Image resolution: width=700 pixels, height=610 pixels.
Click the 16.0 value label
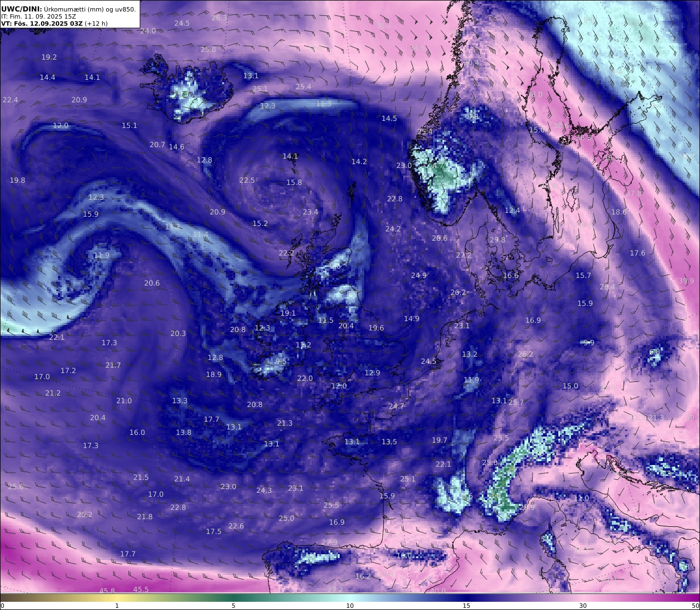point(137,433)
